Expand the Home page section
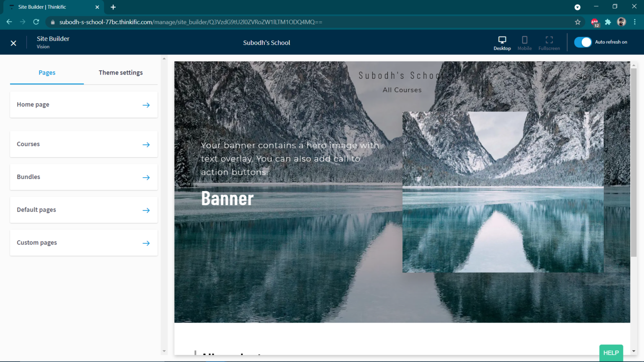Screen dimensions: 644x362 click(146, 105)
